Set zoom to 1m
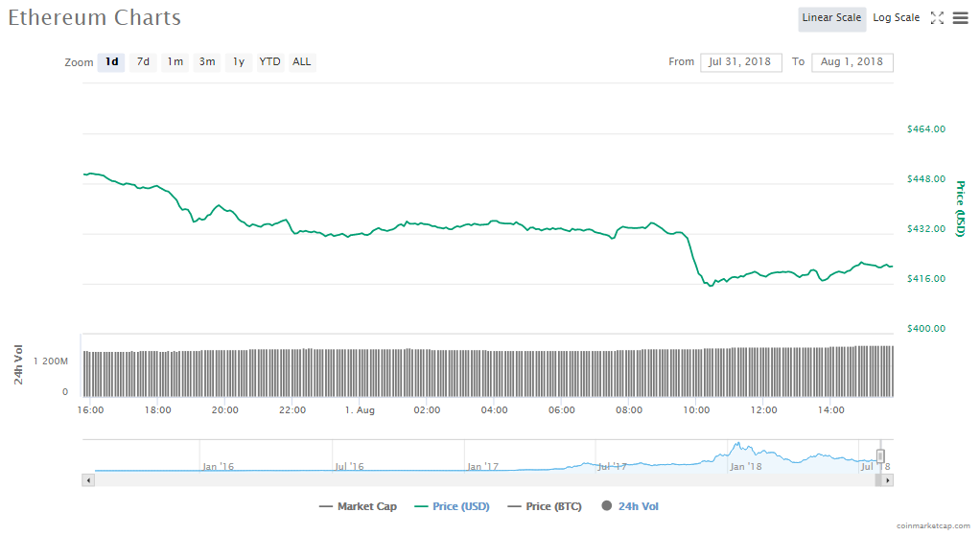The image size is (980, 536). pyautogui.click(x=175, y=62)
